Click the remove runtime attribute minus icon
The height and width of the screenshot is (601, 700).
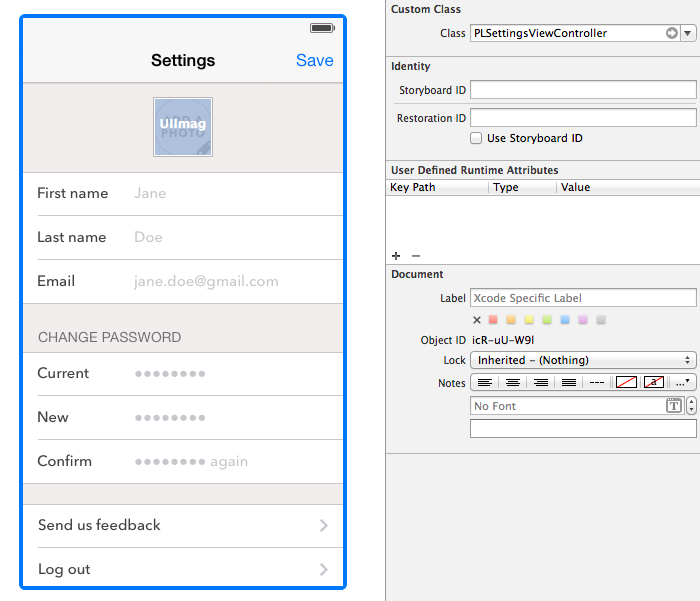coord(416,256)
